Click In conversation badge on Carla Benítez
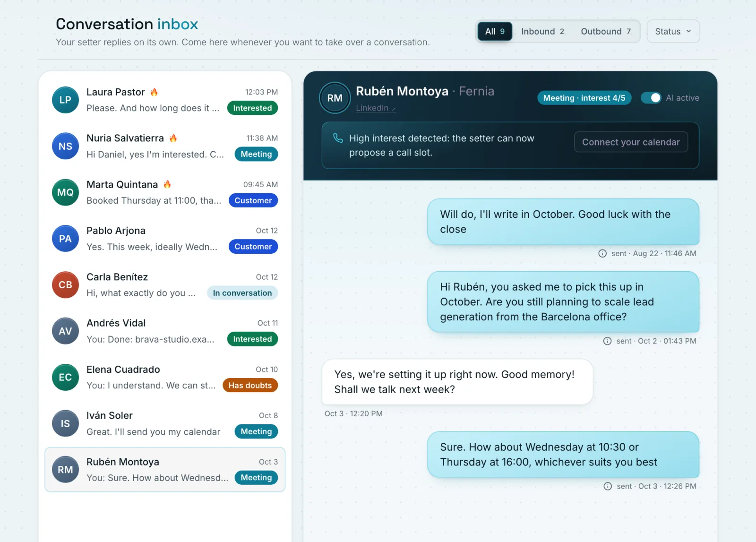Image resolution: width=756 pixels, height=542 pixels. 242,293
